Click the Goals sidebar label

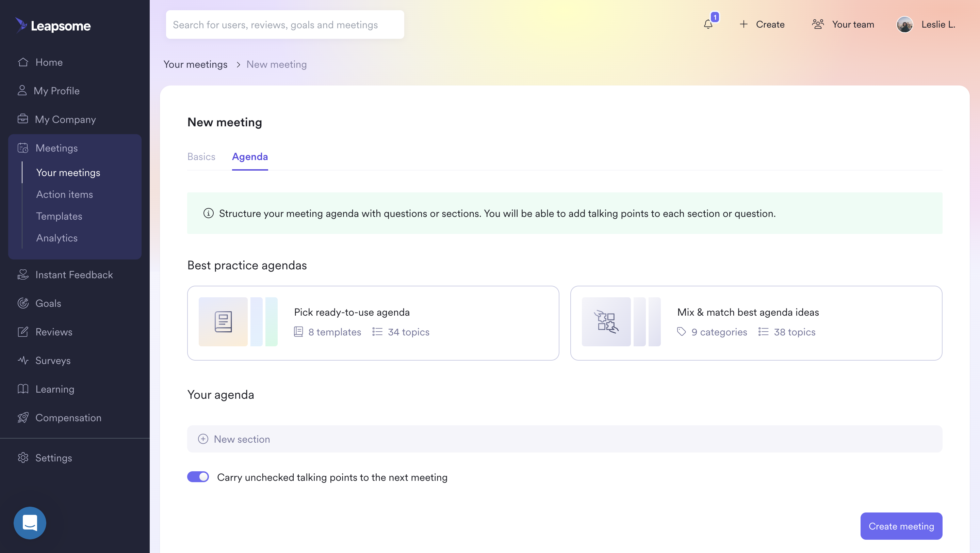(48, 303)
